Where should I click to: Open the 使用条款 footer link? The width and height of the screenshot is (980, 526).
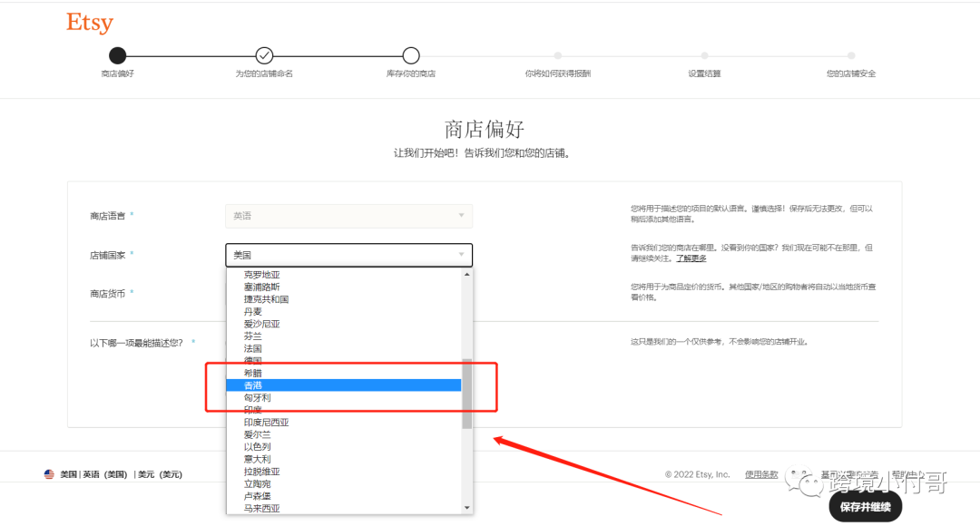pyautogui.click(x=761, y=475)
